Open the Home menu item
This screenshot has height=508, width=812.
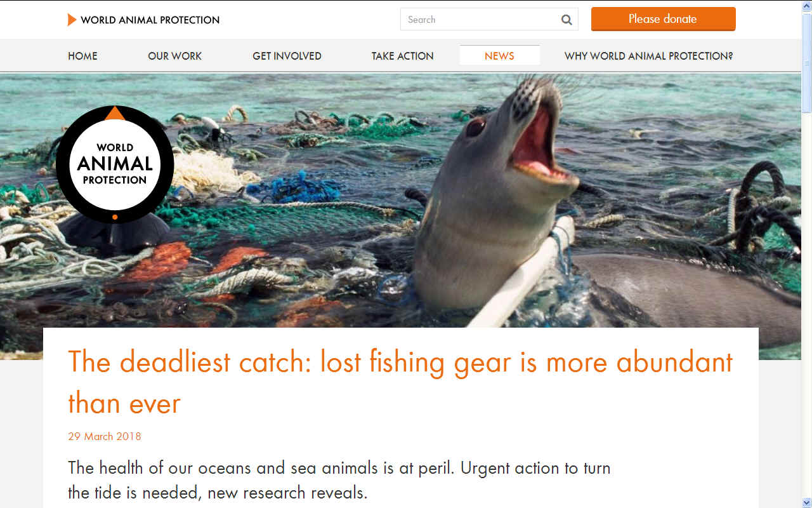click(82, 56)
